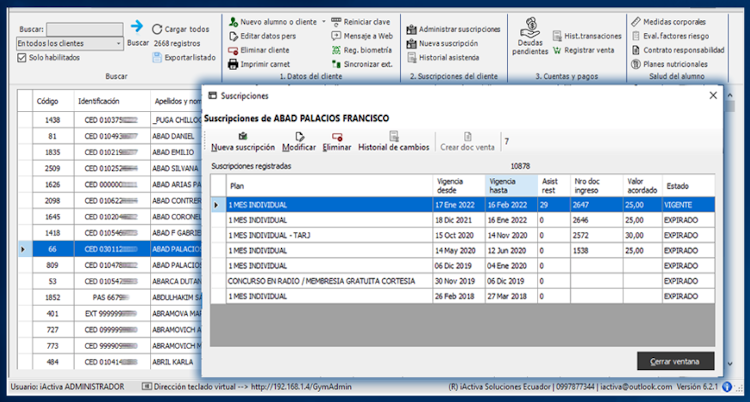Open Hist. transacciones
The width and height of the screenshot is (750, 402).
tap(587, 36)
